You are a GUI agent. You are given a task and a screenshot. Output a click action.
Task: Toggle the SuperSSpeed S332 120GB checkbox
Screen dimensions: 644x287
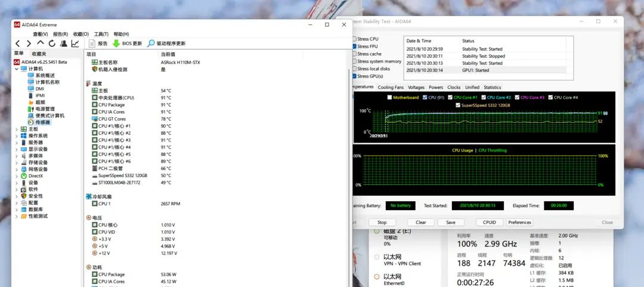[x=458, y=105]
